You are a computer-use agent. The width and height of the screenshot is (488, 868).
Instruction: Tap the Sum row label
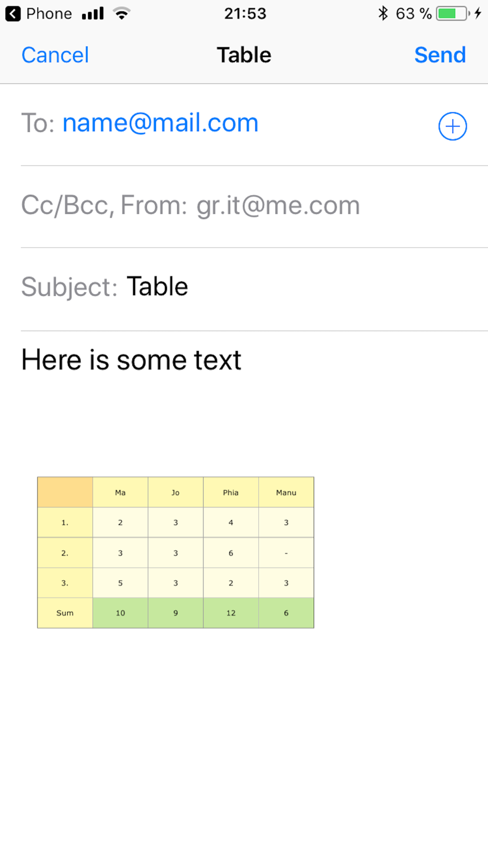[x=65, y=613]
